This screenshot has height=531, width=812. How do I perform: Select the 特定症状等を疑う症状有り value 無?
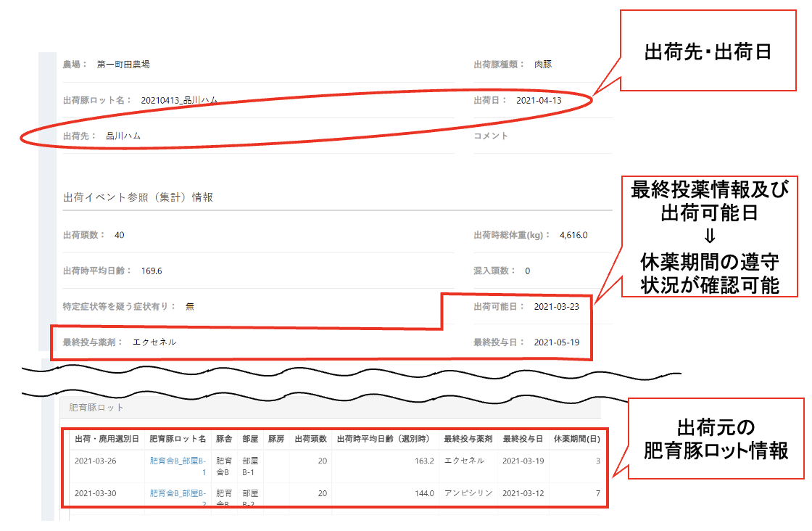pyautogui.click(x=190, y=306)
